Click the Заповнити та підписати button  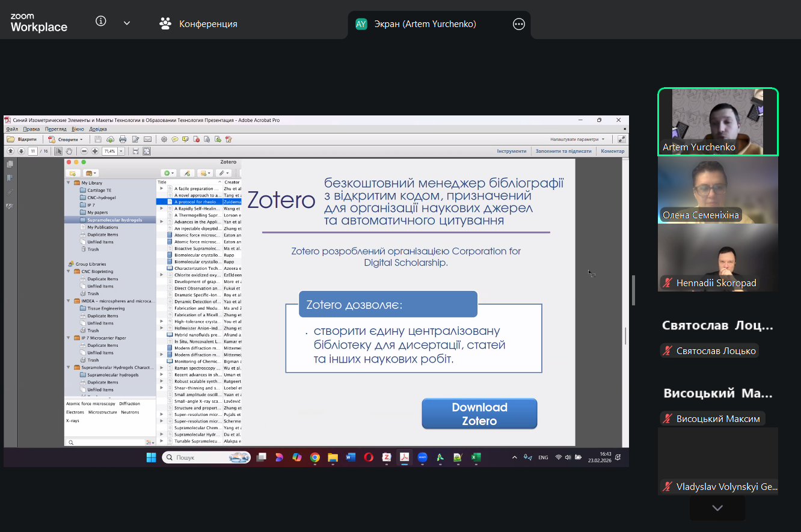(562, 151)
